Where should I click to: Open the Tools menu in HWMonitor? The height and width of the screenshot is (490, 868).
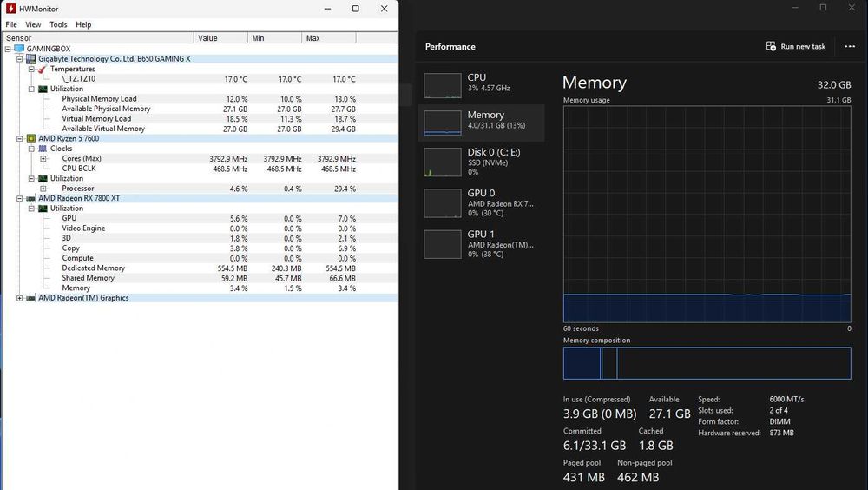(58, 24)
